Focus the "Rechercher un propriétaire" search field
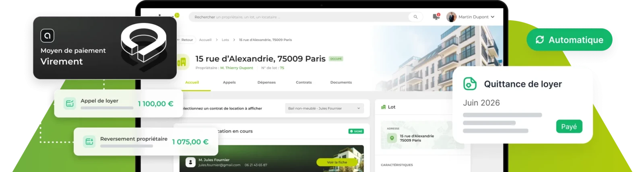644x172 pixels. tap(306, 17)
